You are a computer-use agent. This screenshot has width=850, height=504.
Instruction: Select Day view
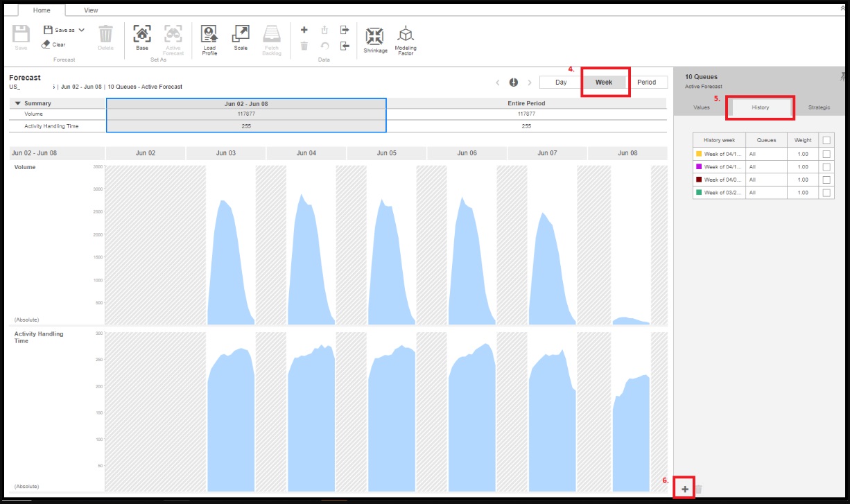pyautogui.click(x=561, y=82)
